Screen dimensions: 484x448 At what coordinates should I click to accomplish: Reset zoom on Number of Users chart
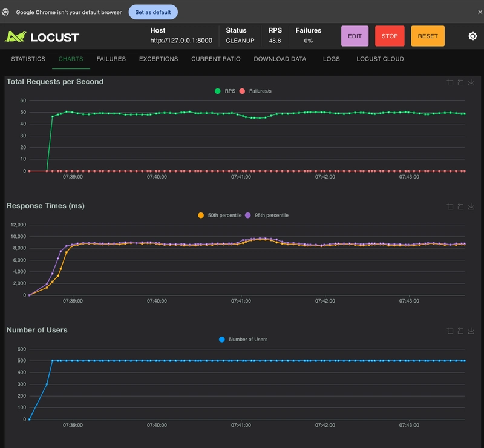pyautogui.click(x=460, y=331)
